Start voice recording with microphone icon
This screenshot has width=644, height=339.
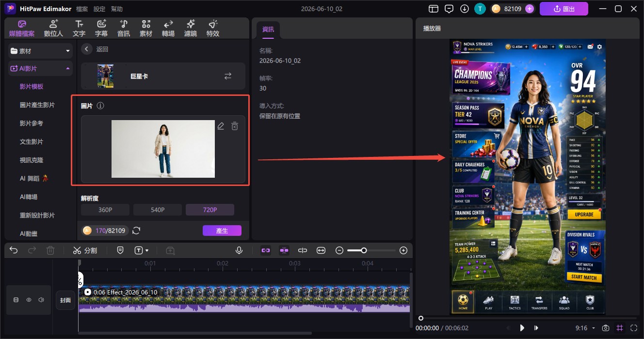[x=239, y=250]
